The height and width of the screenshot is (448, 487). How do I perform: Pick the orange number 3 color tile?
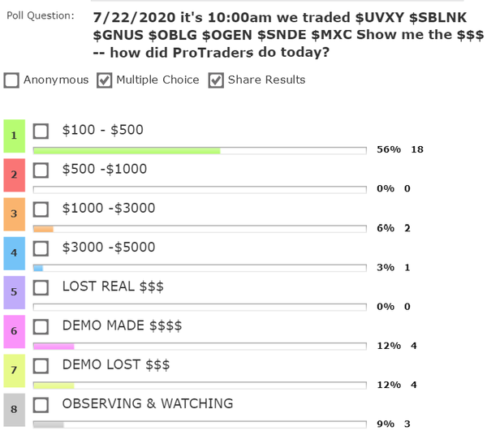tap(15, 213)
